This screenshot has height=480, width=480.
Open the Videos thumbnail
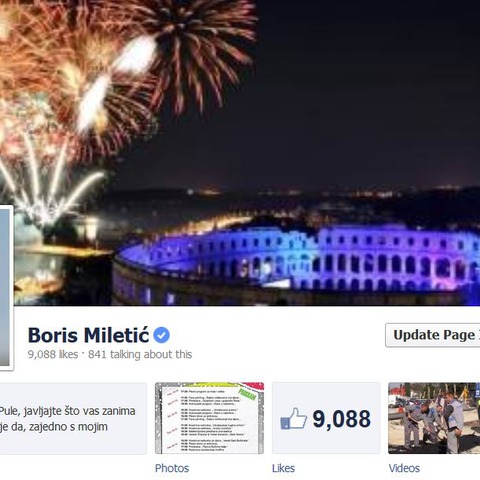coord(434,418)
